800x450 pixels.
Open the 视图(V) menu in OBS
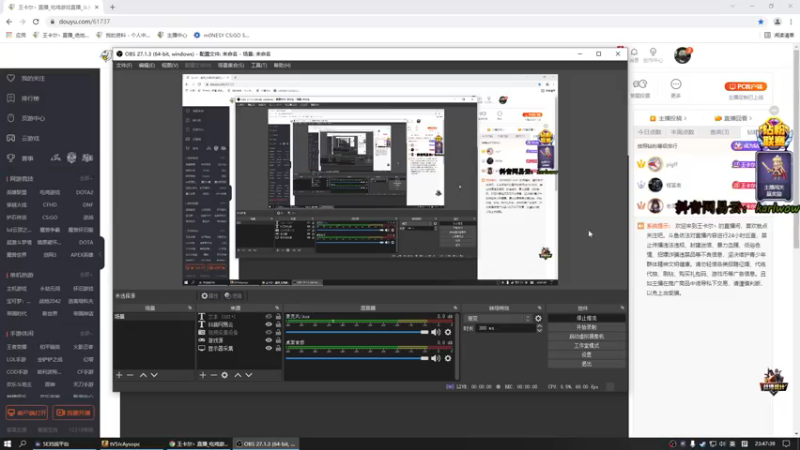(170, 65)
